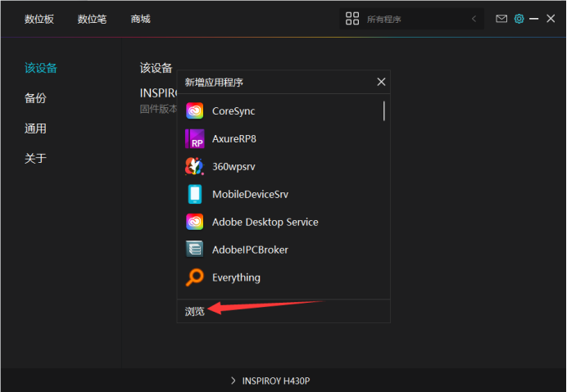Click the AxureRP8 purple RP icon
This screenshot has height=392, width=567.
coord(194,139)
